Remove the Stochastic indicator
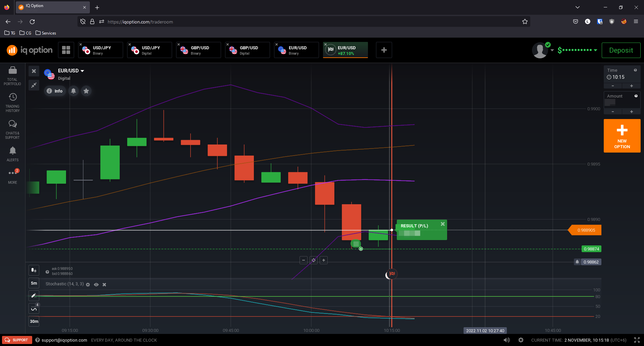 click(104, 285)
